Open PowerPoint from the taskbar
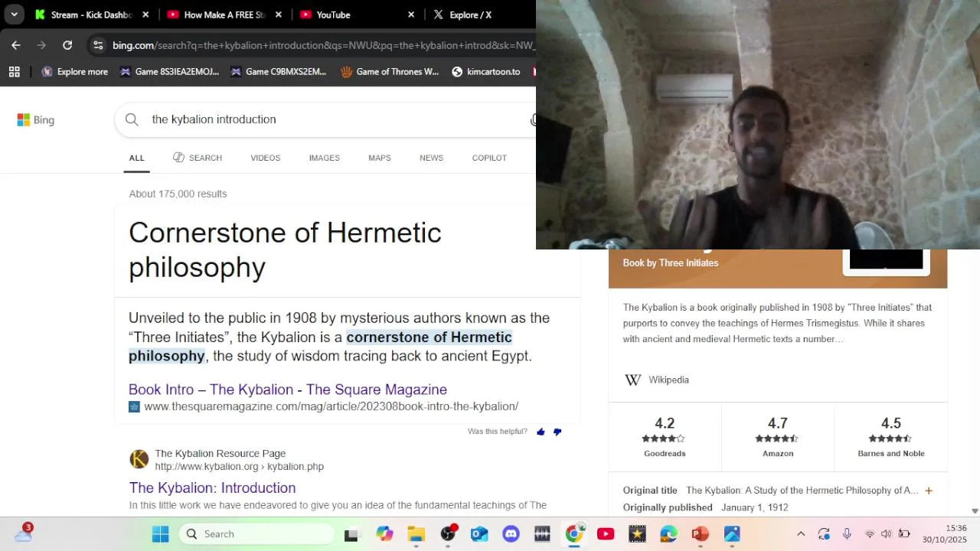Viewport: 980px width, 551px height. click(701, 534)
